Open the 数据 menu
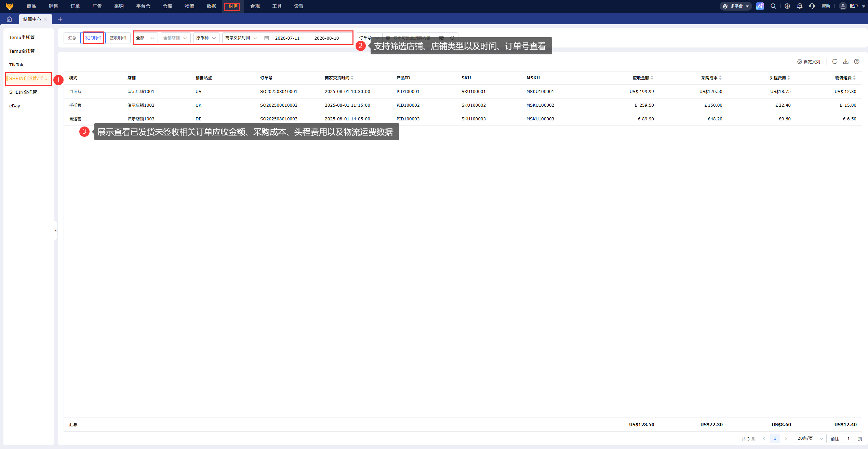The width and height of the screenshot is (868, 449). [x=211, y=6]
